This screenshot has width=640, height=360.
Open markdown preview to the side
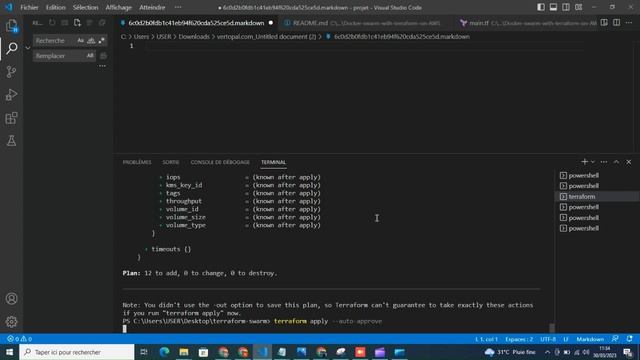(x=604, y=23)
